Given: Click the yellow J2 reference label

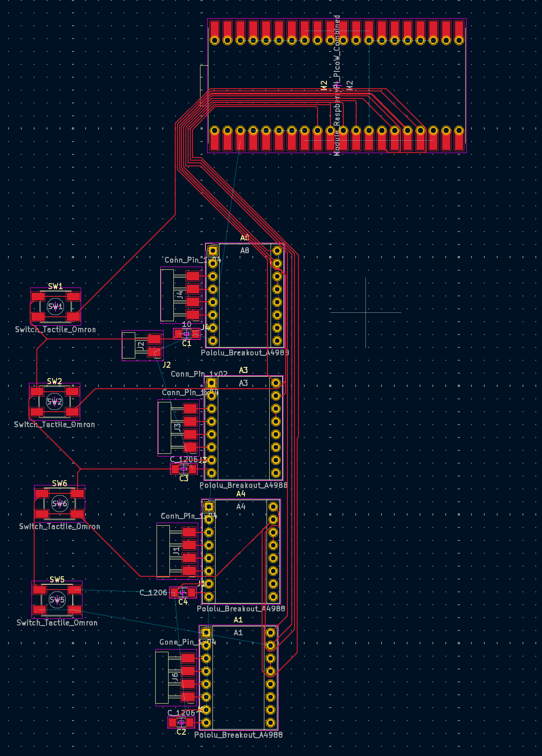Looking at the screenshot, I should click(167, 365).
